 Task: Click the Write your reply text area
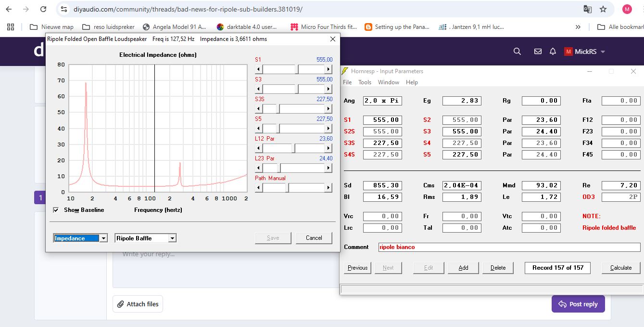226,267
